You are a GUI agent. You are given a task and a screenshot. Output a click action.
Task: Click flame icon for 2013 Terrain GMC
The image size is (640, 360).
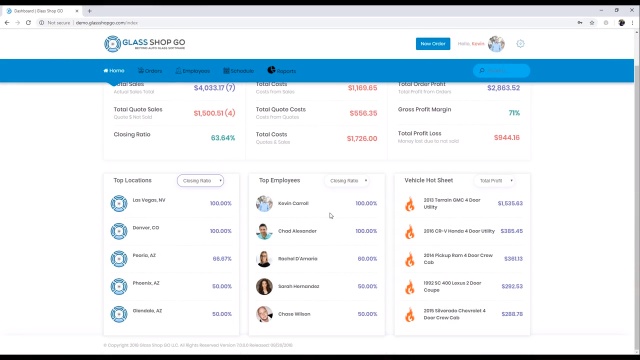click(x=410, y=204)
